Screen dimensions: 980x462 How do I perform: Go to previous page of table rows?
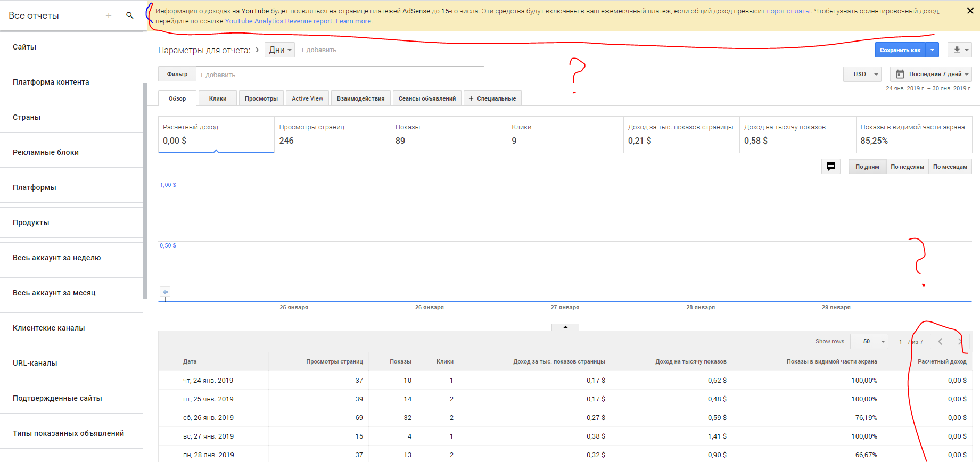(940, 342)
